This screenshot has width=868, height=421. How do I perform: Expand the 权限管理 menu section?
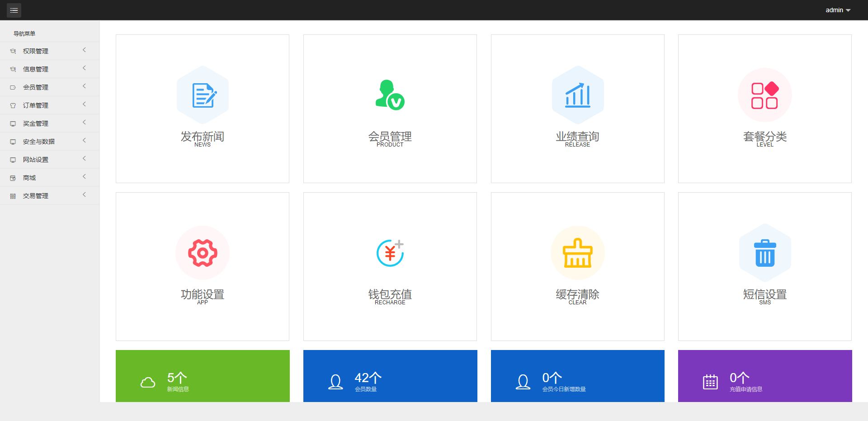click(50, 51)
